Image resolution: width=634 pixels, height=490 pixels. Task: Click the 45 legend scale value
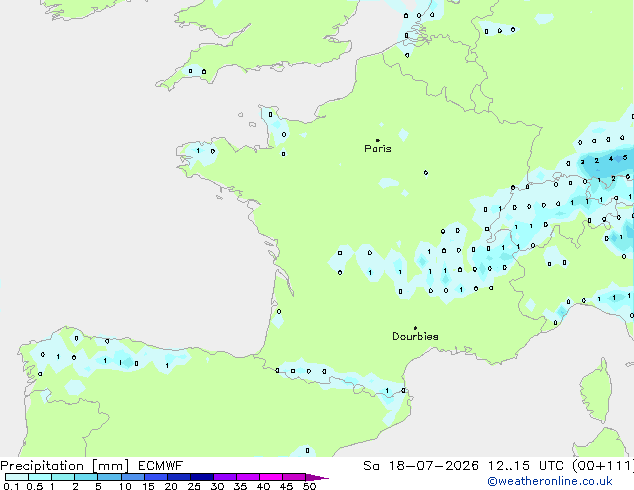tap(286, 486)
